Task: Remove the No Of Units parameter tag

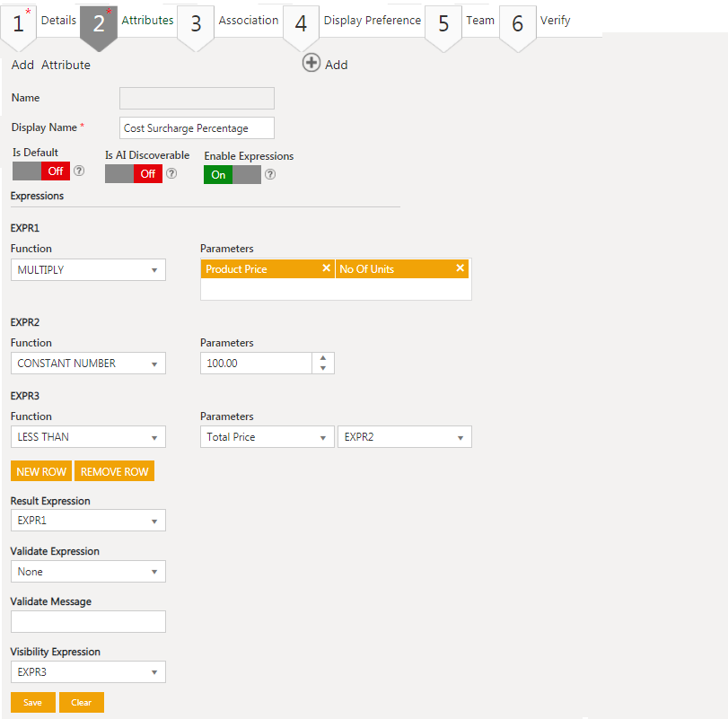Action: 460,268
